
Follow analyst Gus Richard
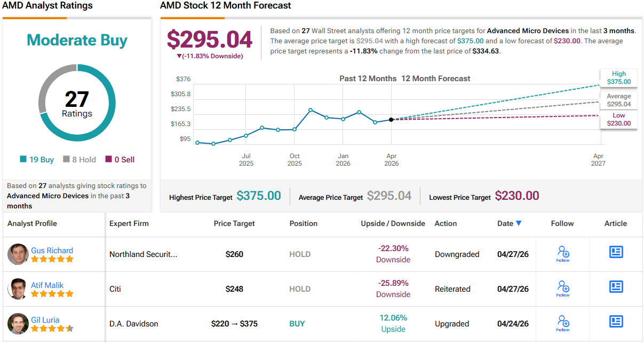pyautogui.click(x=562, y=253)
